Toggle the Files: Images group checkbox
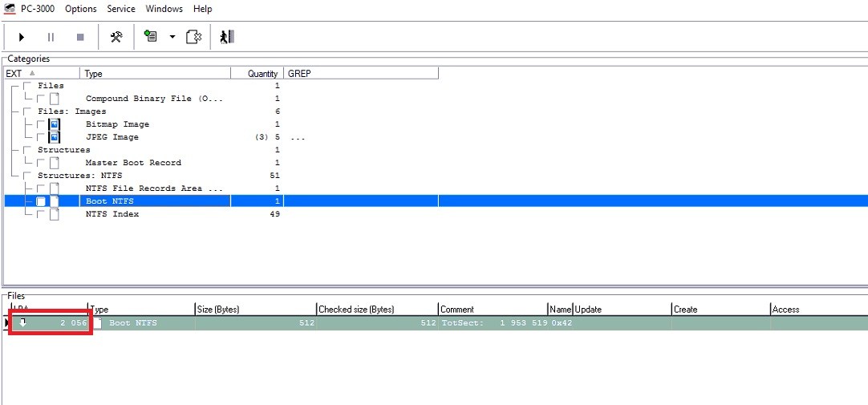868x405 pixels. click(28, 111)
